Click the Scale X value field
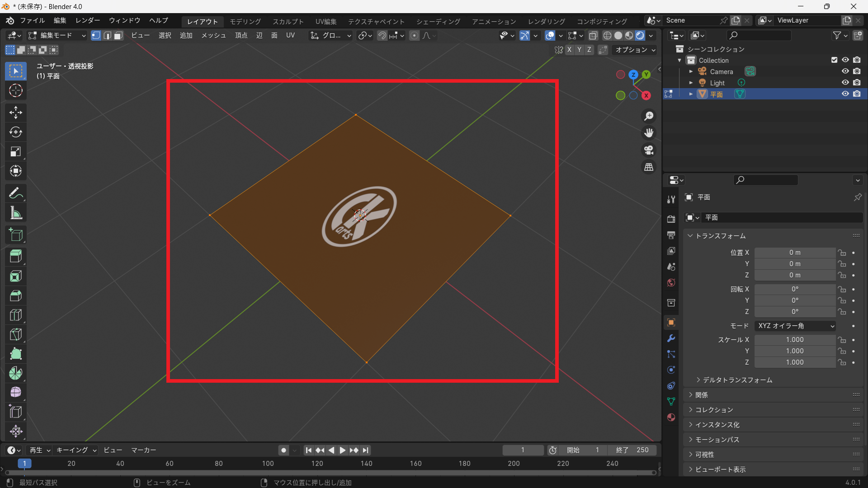 (794, 340)
